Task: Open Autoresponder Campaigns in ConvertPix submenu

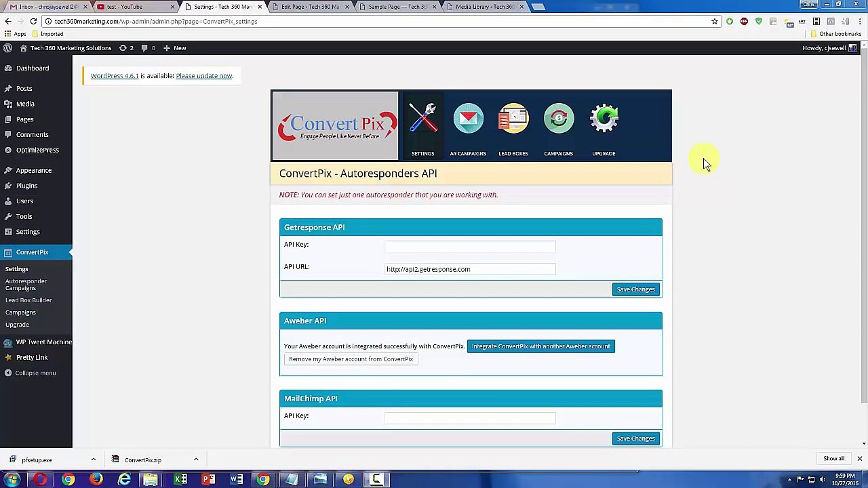Action: 26,285
